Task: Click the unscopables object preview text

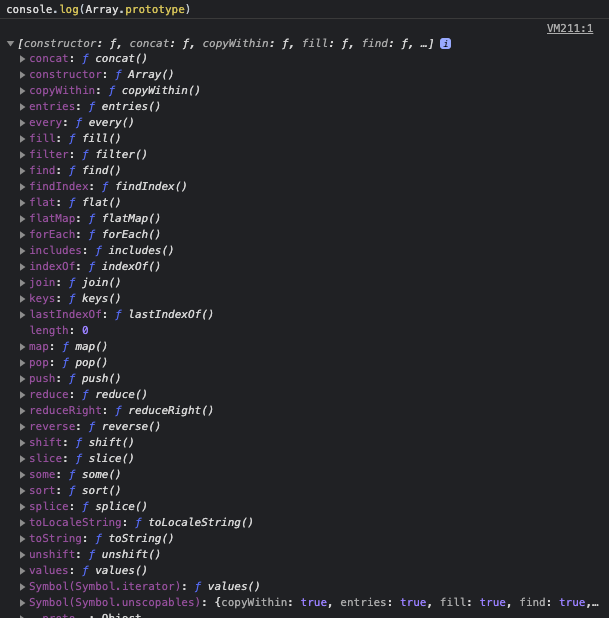Action: 406,603
